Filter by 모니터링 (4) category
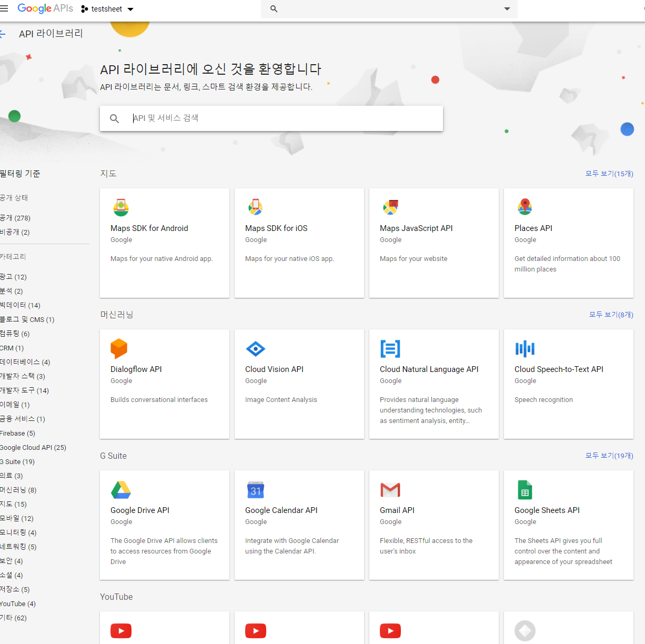 coord(18,532)
